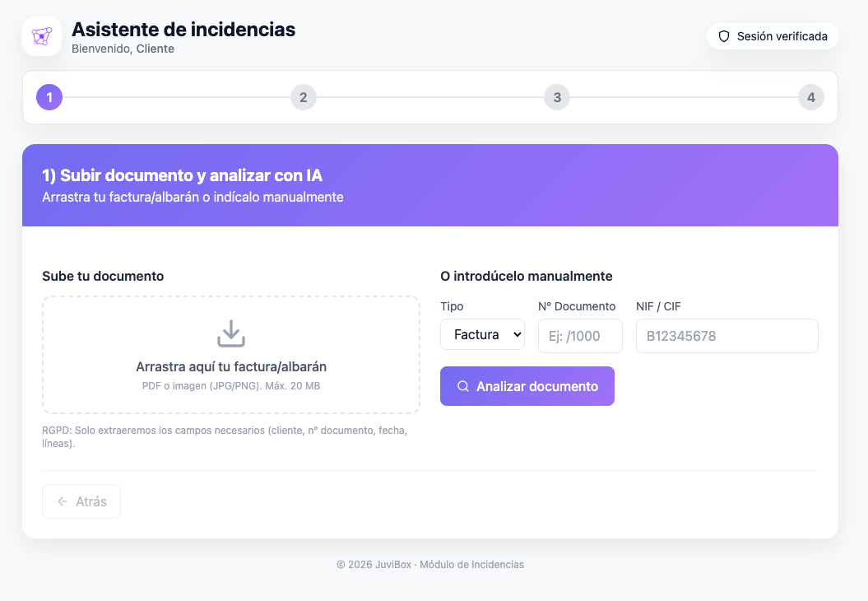Screen dimensions: 868x601
Task: Click the magnifier icon on Analizar documento
Action: (462, 386)
